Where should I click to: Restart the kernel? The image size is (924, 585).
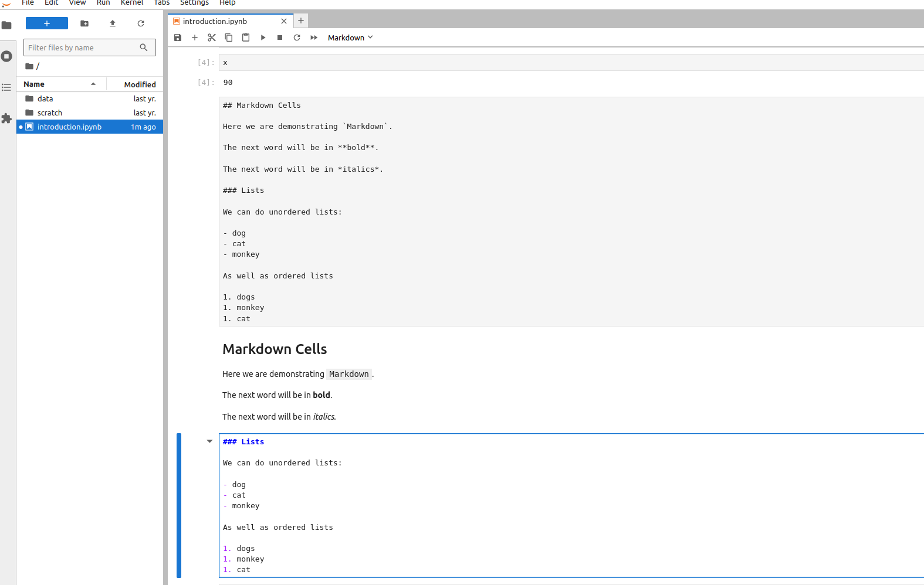click(297, 38)
